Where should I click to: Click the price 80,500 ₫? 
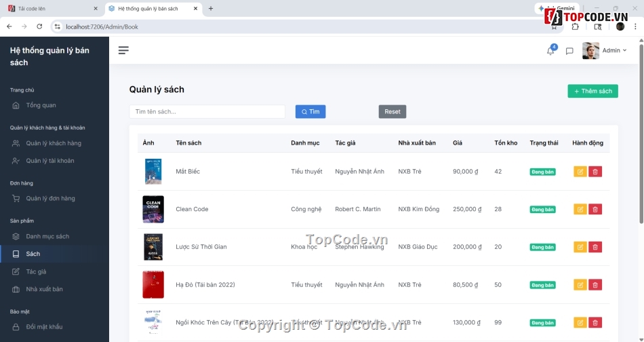(465, 285)
